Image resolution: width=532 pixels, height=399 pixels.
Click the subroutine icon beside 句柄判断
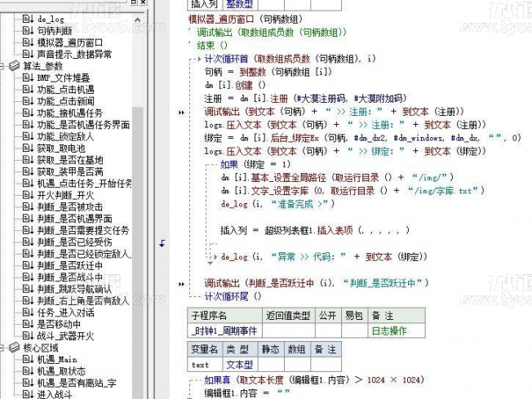click(29, 31)
